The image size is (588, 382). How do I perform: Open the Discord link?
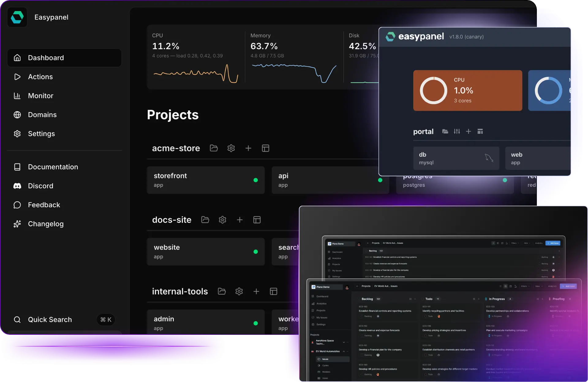pyautogui.click(x=64, y=186)
